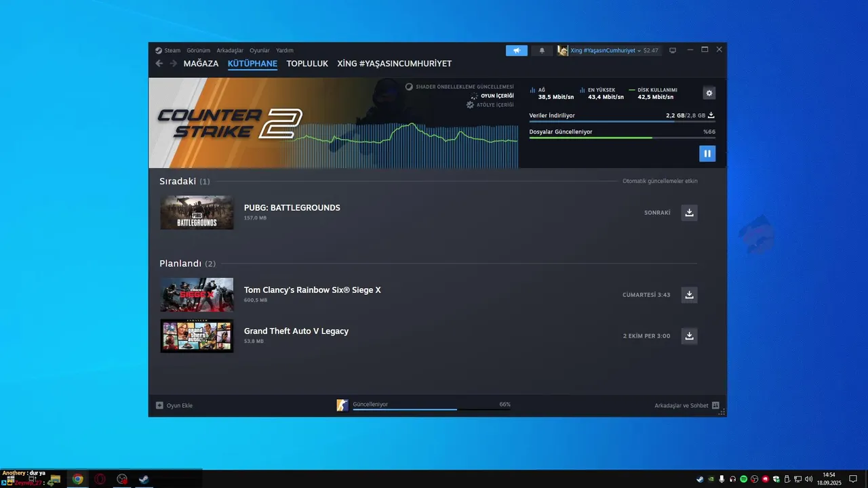The height and width of the screenshot is (488, 868).
Task: Click the Dosyalar Güncelleniyor progress bar
Action: point(622,138)
